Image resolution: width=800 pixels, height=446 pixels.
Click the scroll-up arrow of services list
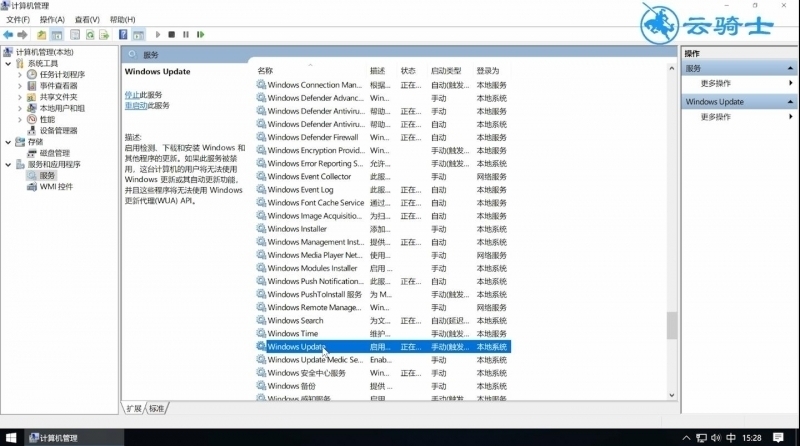[672, 69]
